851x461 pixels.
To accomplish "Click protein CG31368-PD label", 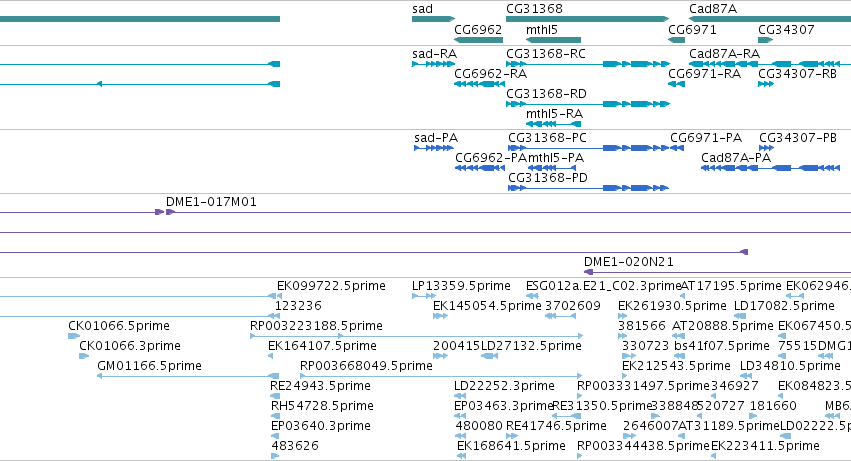I will pyautogui.click(x=548, y=178).
